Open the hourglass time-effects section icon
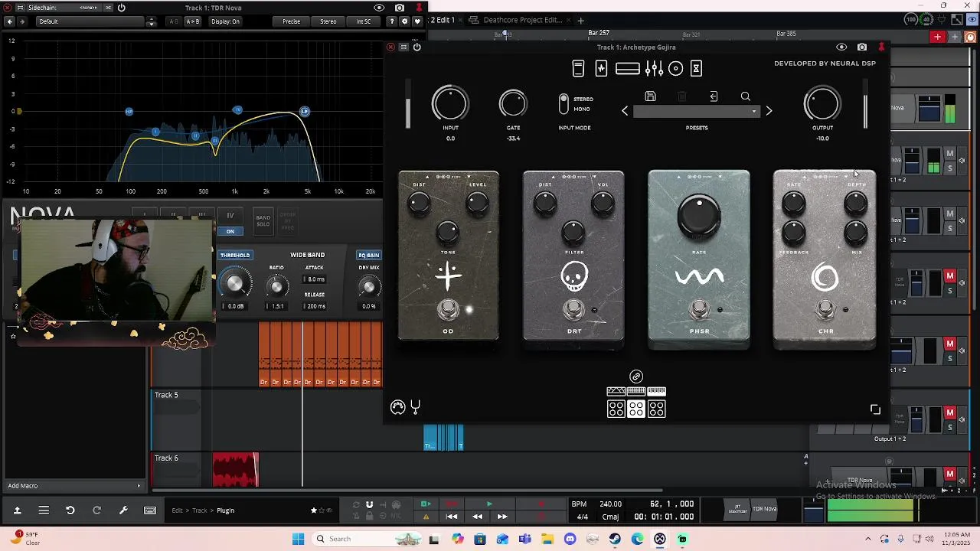This screenshot has height=551, width=980. (696, 69)
